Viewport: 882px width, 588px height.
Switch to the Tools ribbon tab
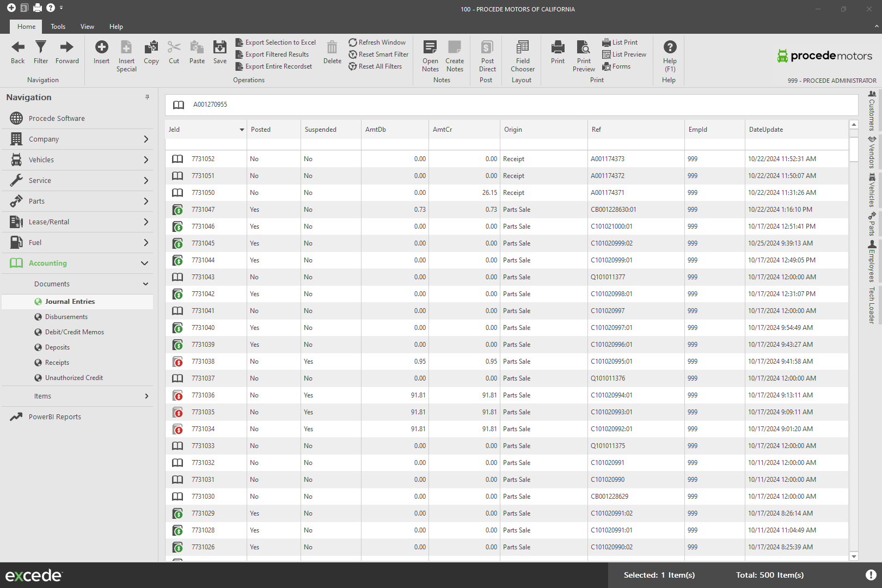pos(58,27)
